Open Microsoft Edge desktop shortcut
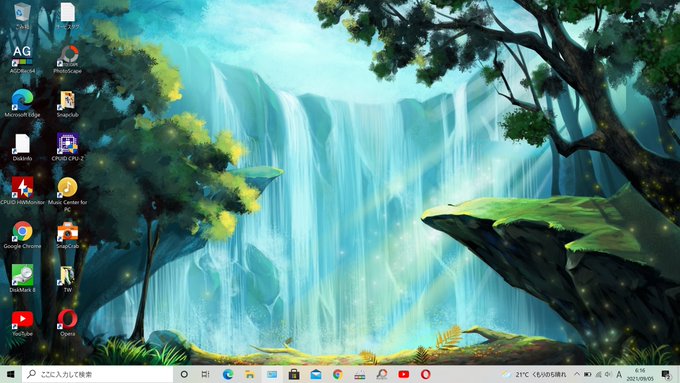 22,103
